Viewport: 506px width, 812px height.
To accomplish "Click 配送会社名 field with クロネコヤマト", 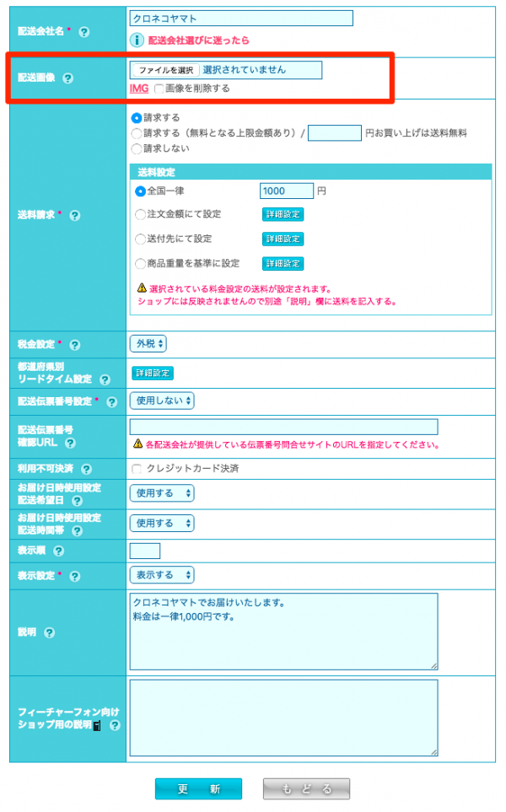I will pyautogui.click(x=241, y=19).
